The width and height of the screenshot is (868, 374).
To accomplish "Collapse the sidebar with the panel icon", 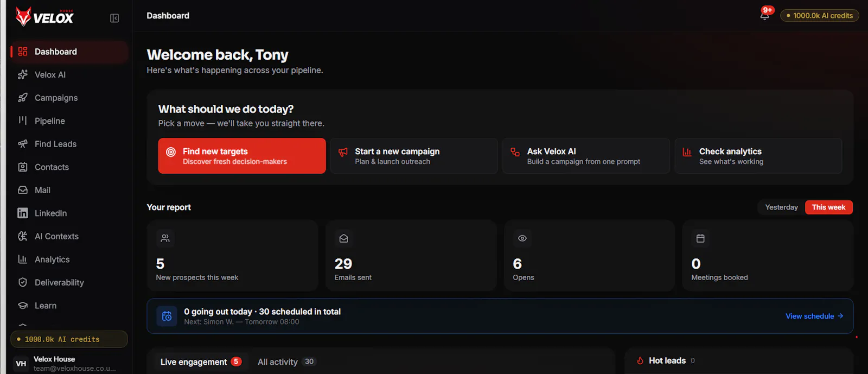I will (x=114, y=18).
